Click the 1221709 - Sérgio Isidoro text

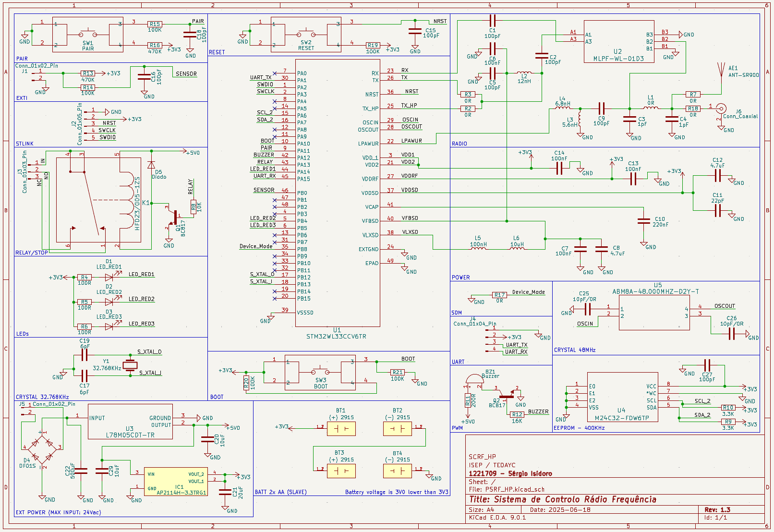point(510,473)
